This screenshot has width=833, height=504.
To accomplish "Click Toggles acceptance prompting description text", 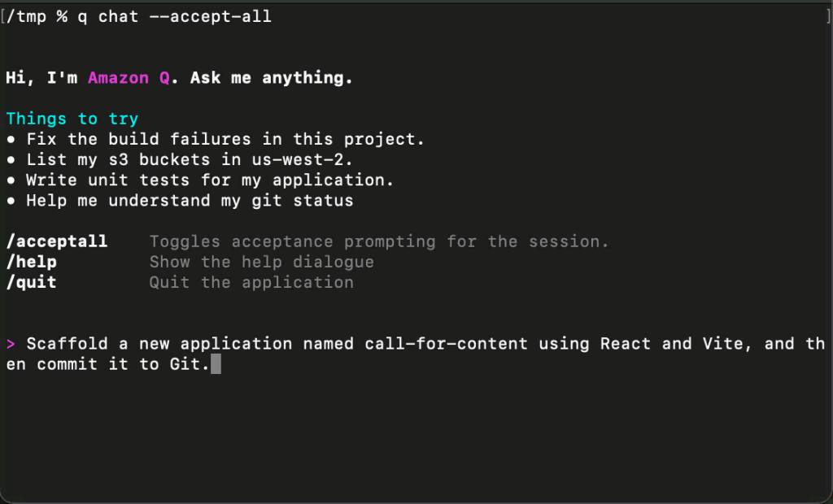I will point(379,241).
